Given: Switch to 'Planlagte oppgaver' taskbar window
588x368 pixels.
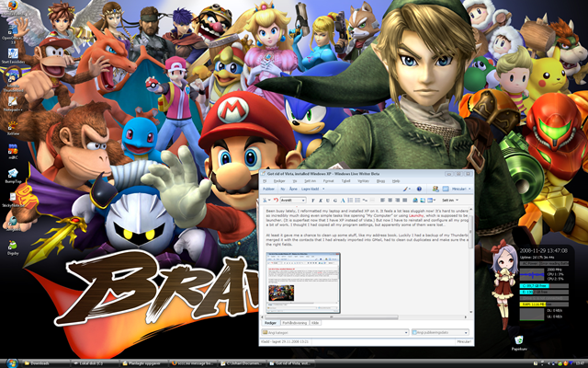Looking at the screenshot, I should pyautogui.click(x=144, y=363).
